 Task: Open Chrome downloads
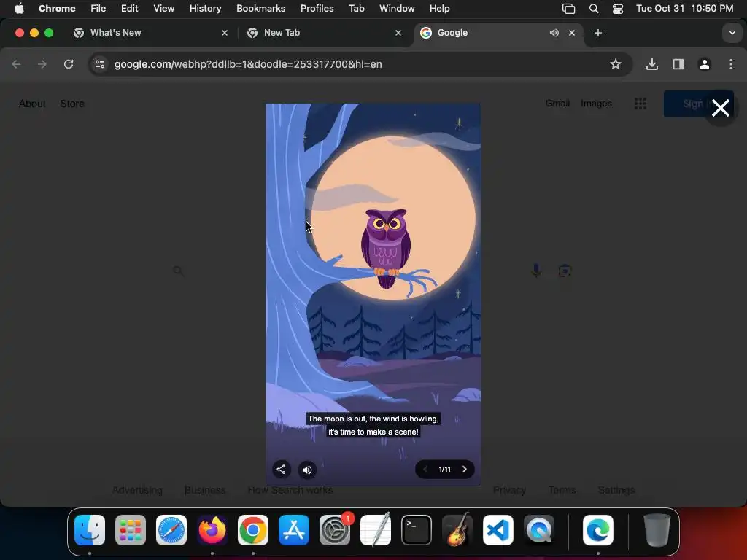pos(651,64)
